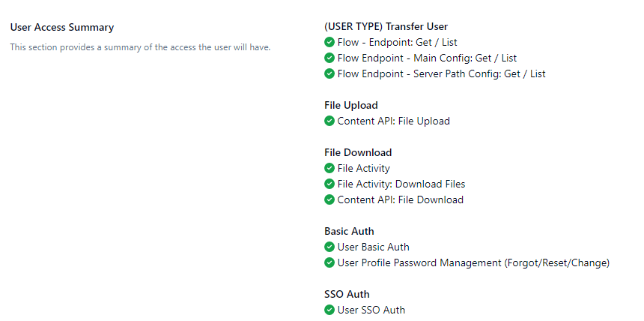Image resolution: width=644 pixels, height=321 pixels.
Task: Click the User SSO Auth text label
Action: pyautogui.click(x=371, y=310)
